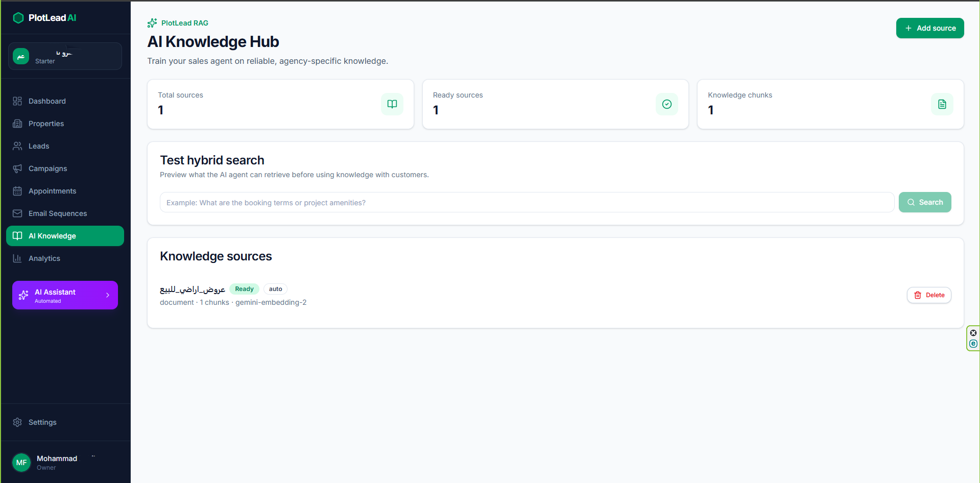Click the Total sources book icon
This screenshot has width=980, height=483.
392,104
